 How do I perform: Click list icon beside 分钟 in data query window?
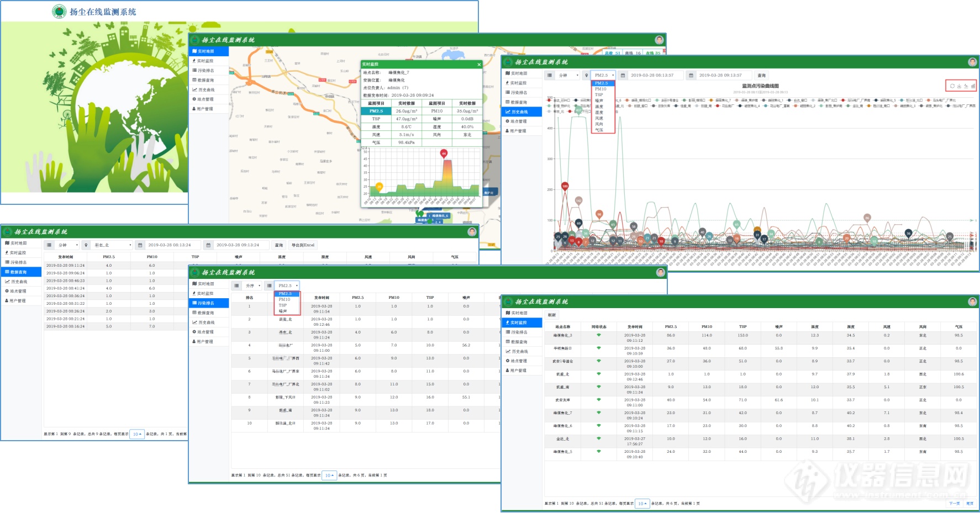pos(49,245)
